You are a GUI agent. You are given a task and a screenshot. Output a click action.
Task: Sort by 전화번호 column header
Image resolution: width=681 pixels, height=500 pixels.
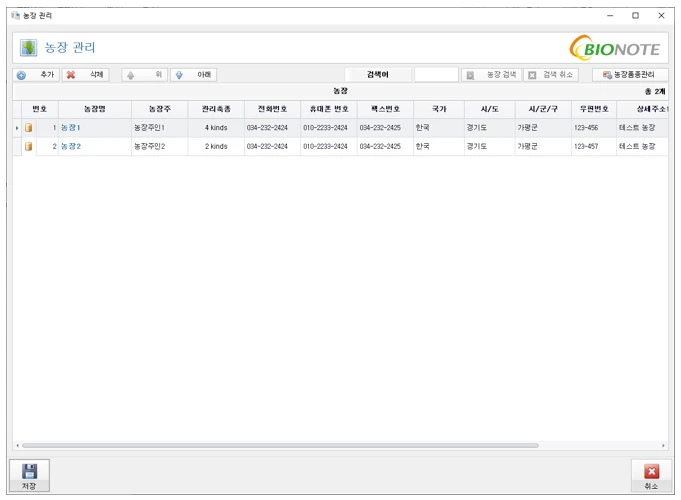click(x=272, y=109)
